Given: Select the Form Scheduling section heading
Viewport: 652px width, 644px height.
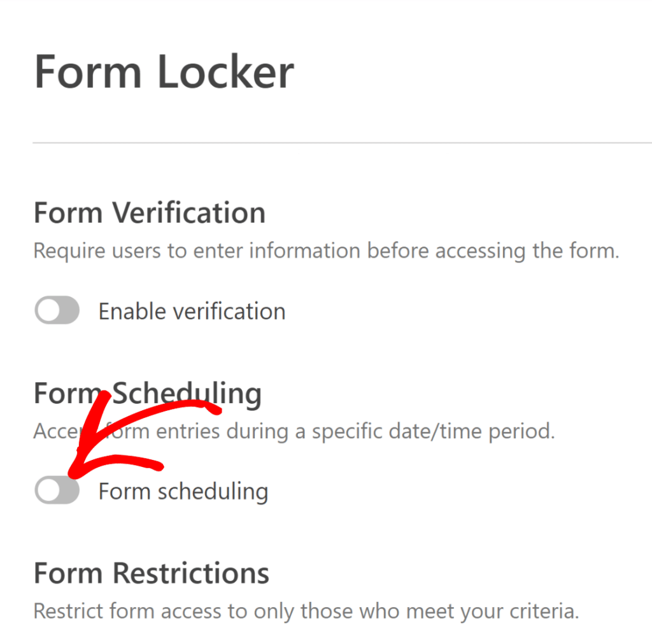Looking at the screenshot, I should coord(147,393).
